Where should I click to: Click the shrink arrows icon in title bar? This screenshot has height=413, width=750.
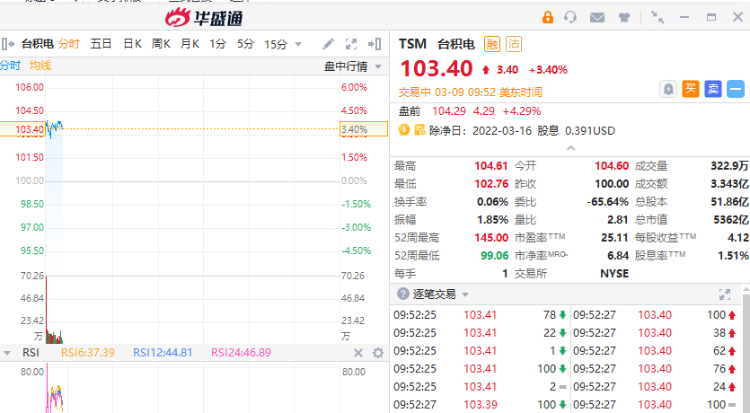tap(658, 17)
